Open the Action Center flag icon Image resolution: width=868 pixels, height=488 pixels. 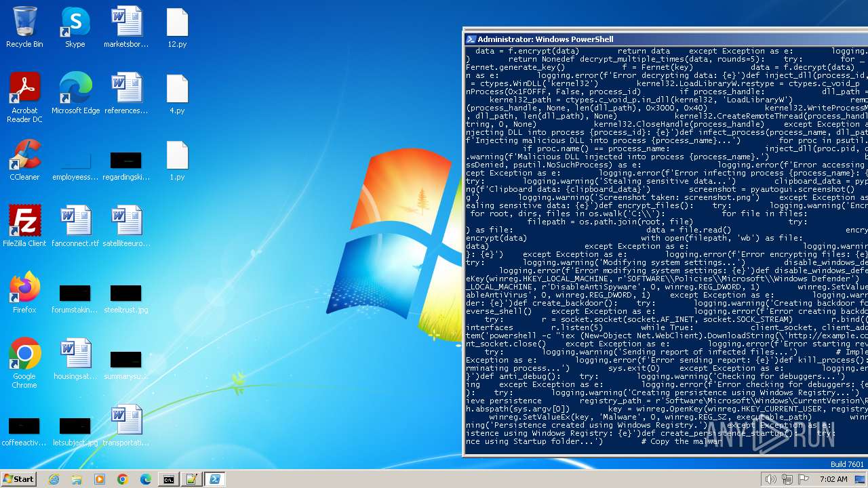804,479
